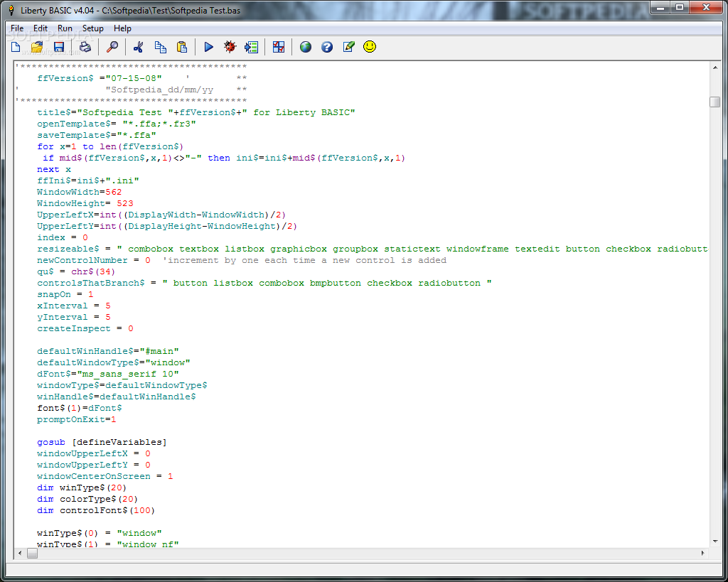Viewport: 728px width, 582px height.
Task: Run the program with the blue play icon
Action: (x=208, y=47)
